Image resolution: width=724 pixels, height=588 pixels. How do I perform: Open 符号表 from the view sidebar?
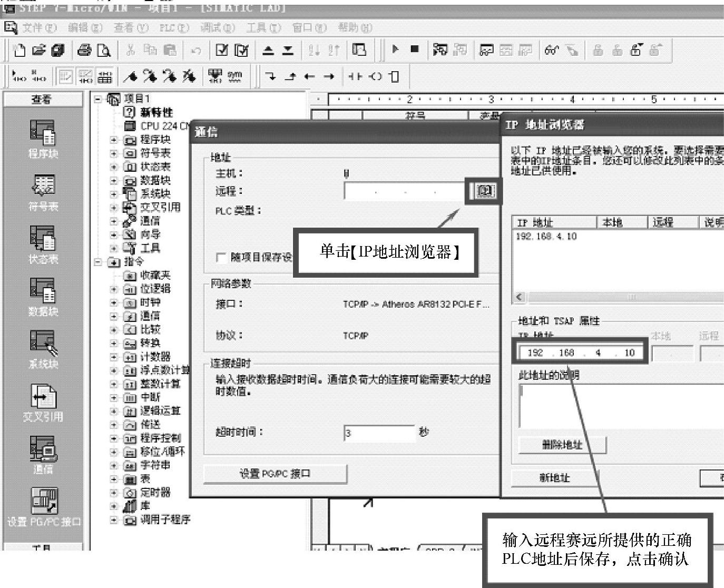click(x=43, y=193)
